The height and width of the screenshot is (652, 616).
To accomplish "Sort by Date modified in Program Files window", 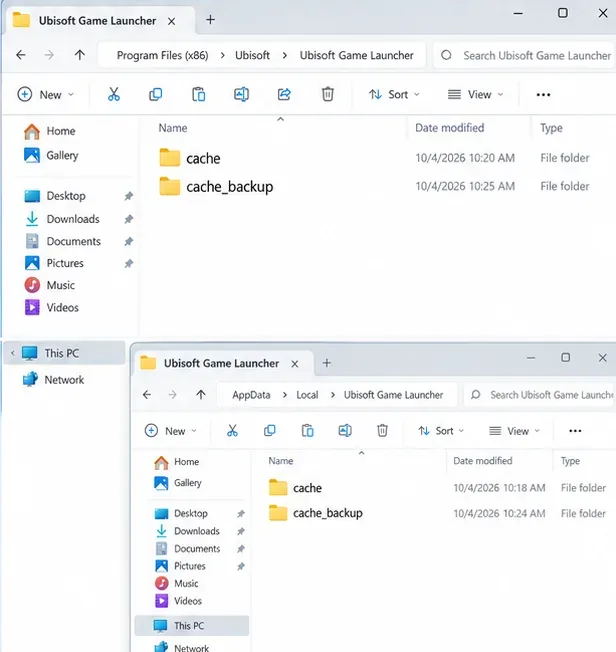I will pos(450,128).
